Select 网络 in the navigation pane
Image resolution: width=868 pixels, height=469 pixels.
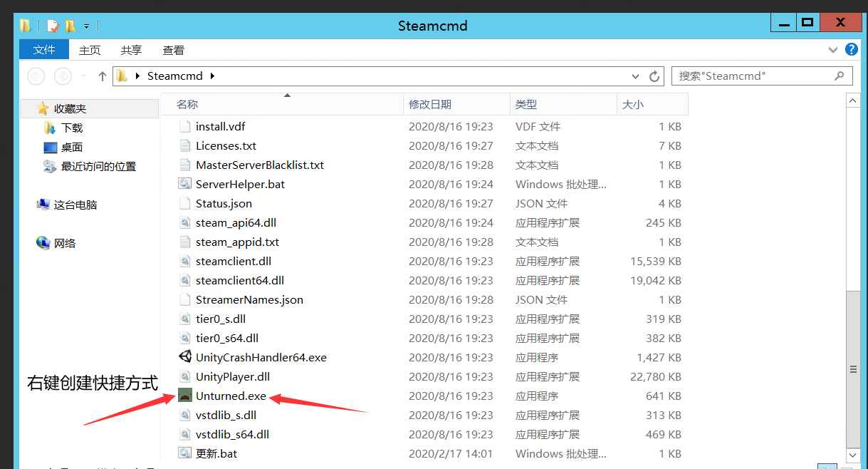(x=65, y=244)
